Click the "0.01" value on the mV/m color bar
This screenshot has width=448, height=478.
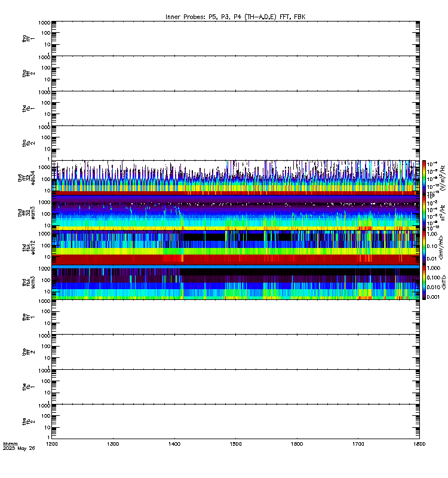point(432,259)
